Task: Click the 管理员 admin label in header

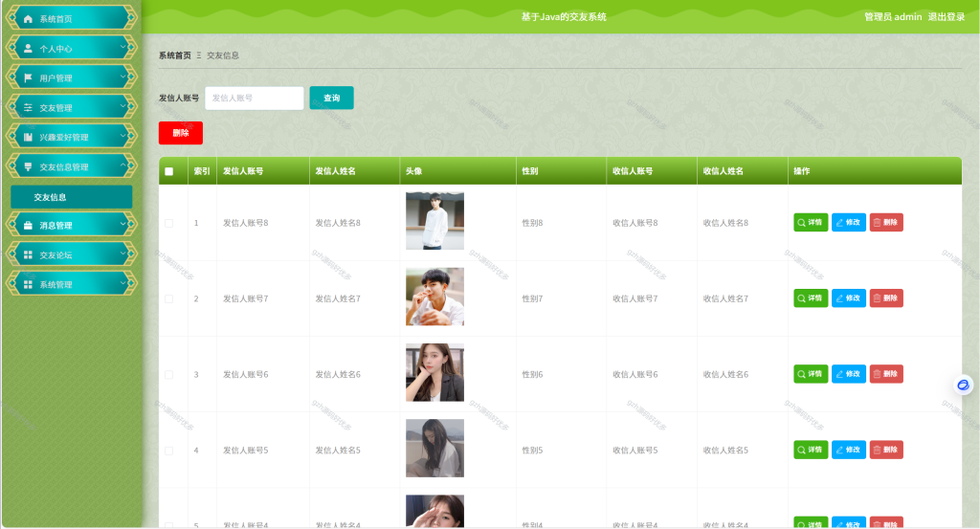Action: click(x=893, y=17)
